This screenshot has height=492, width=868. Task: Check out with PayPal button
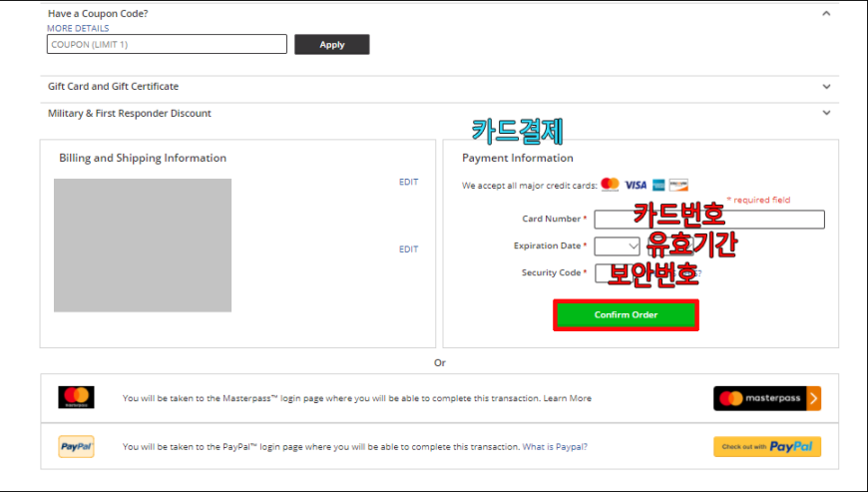click(x=767, y=447)
